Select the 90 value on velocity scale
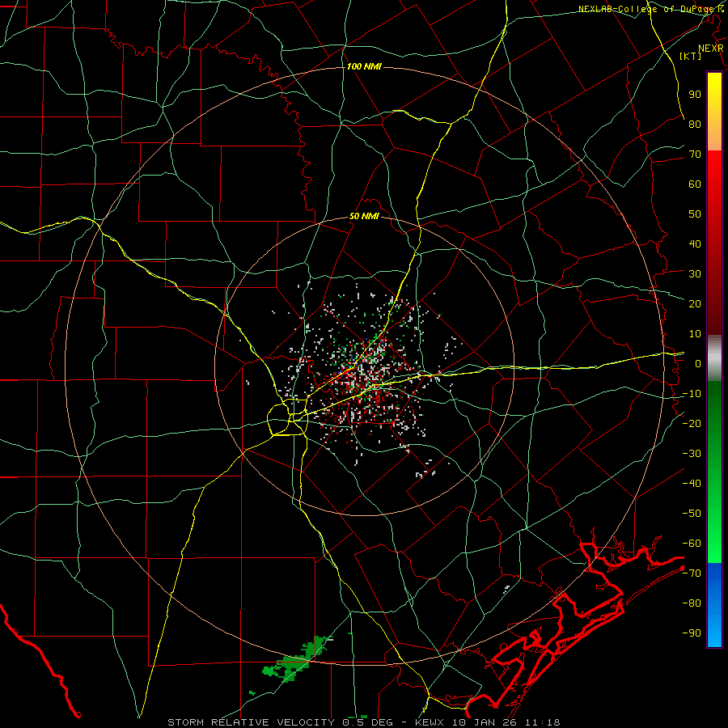728x728 pixels. [695, 95]
